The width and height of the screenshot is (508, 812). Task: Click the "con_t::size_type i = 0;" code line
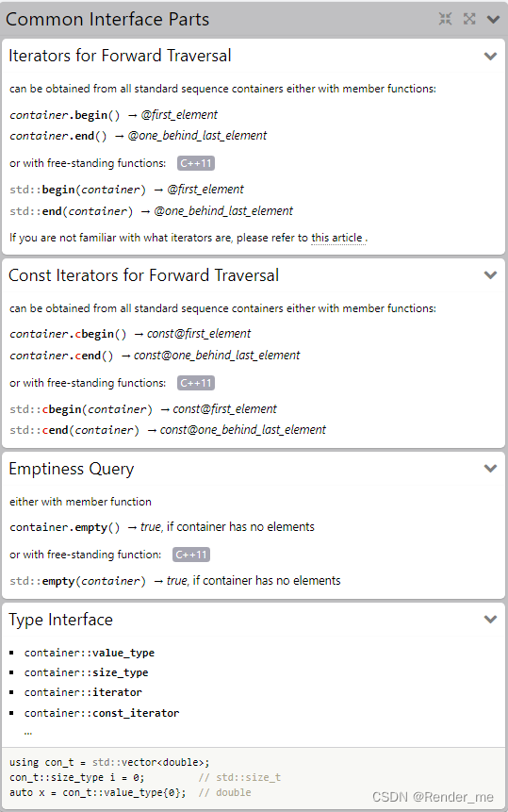(77, 777)
